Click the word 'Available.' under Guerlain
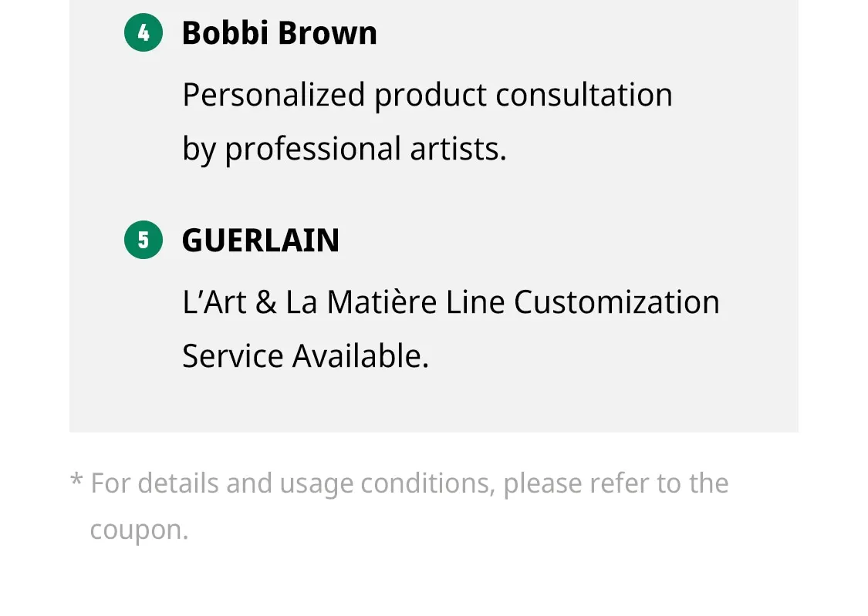This screenshot has width=868, height=616. 360,355
